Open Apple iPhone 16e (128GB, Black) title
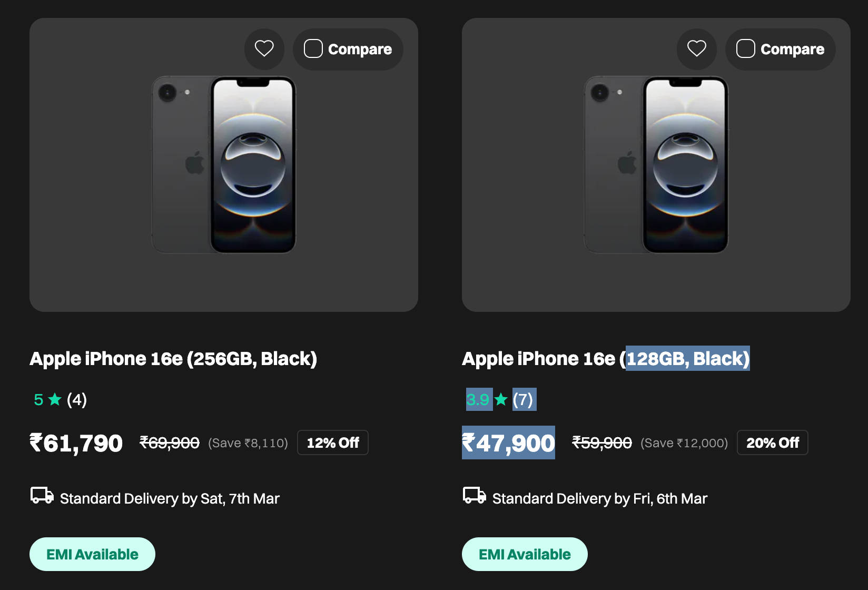 pyautogui.click(x=606, y=359)
